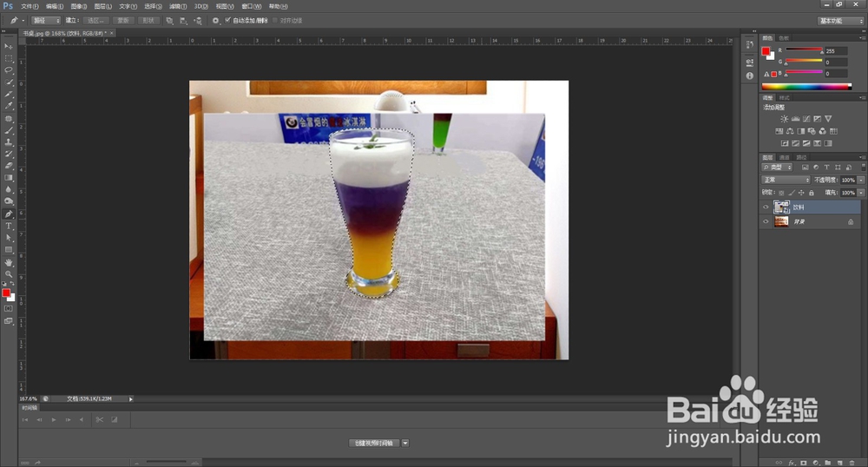
Task: Click the 蒙版 button
Action: [x=123, y=21]
